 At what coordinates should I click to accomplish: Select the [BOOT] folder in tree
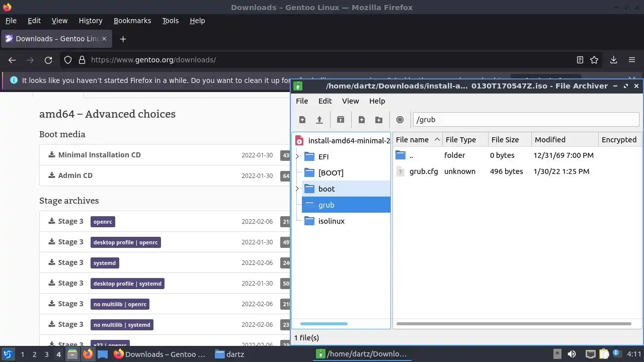(331, 173)
